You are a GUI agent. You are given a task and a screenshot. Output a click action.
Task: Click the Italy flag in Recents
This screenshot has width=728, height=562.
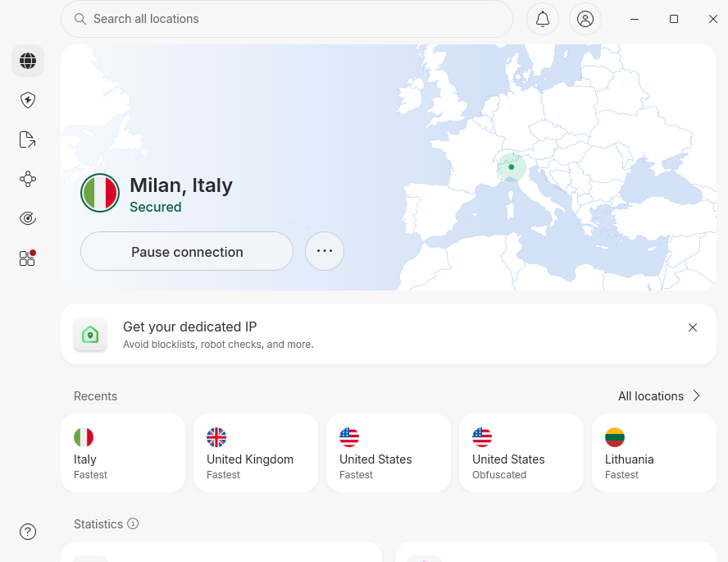[84, 437]
